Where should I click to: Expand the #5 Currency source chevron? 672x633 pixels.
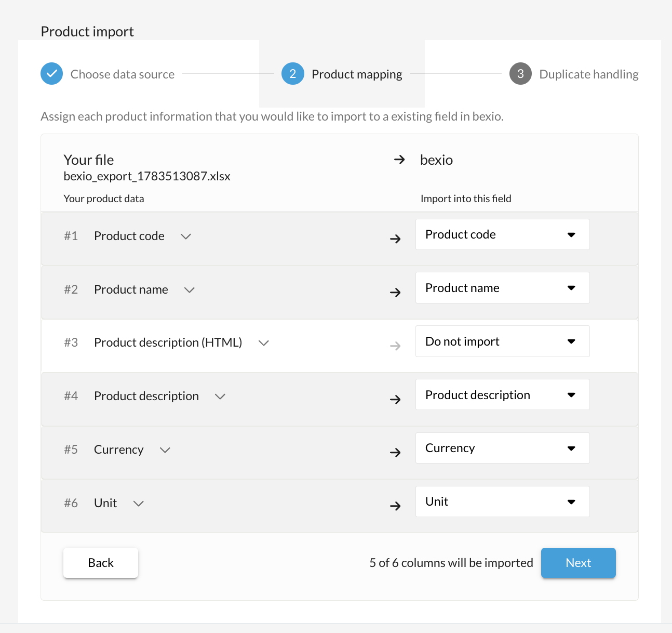point(165,450)
